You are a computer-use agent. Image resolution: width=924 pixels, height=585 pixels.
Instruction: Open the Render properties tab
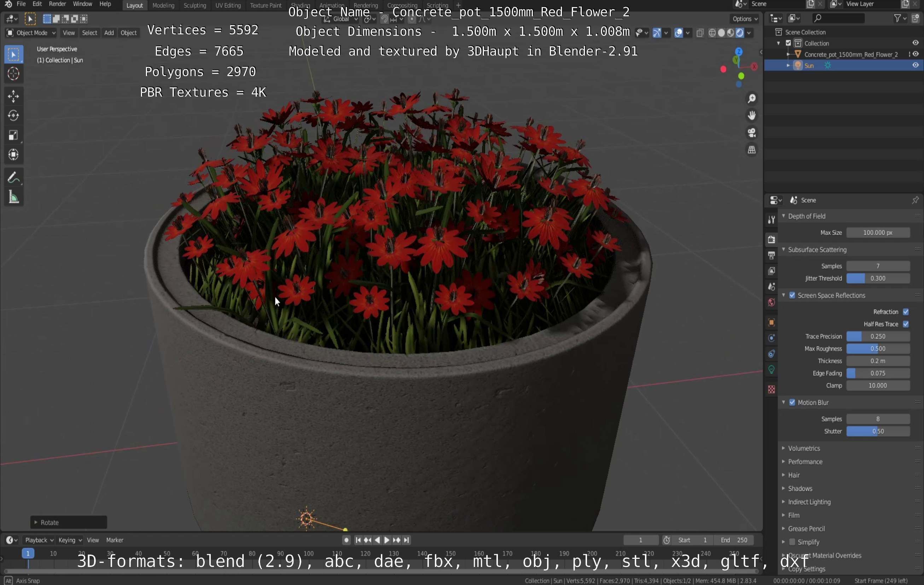(771, 239)
